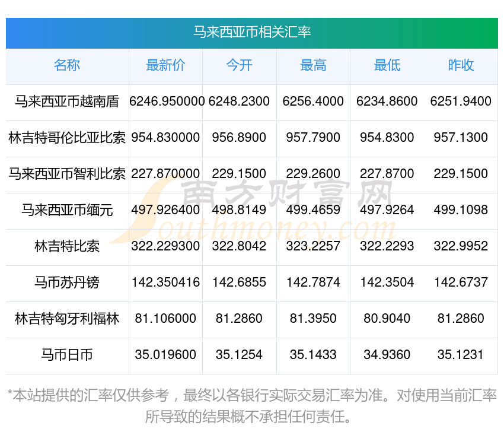Click the 马来西亚币智利比索 row name

click(67, 174)
